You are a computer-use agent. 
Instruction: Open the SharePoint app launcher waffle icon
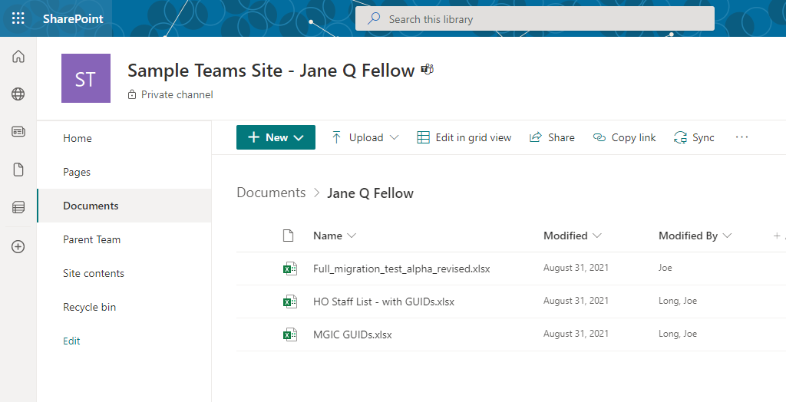tap(18, 18)
